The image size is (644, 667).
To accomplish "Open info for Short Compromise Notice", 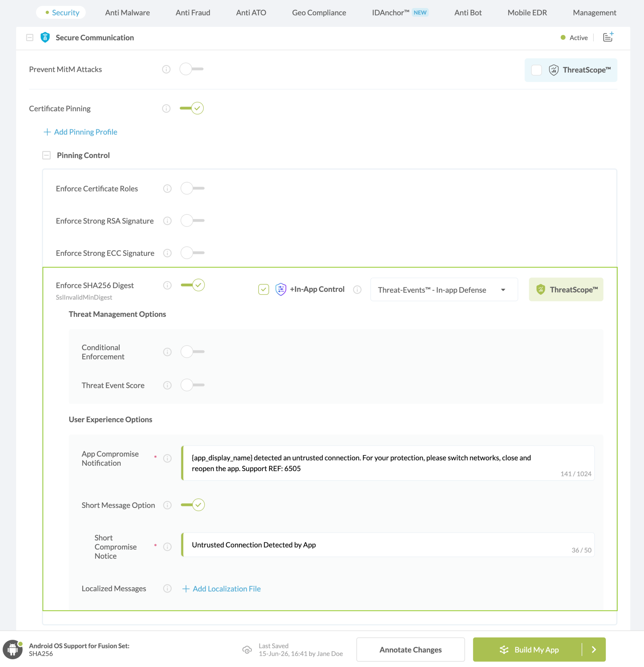I will coord(167,547).
